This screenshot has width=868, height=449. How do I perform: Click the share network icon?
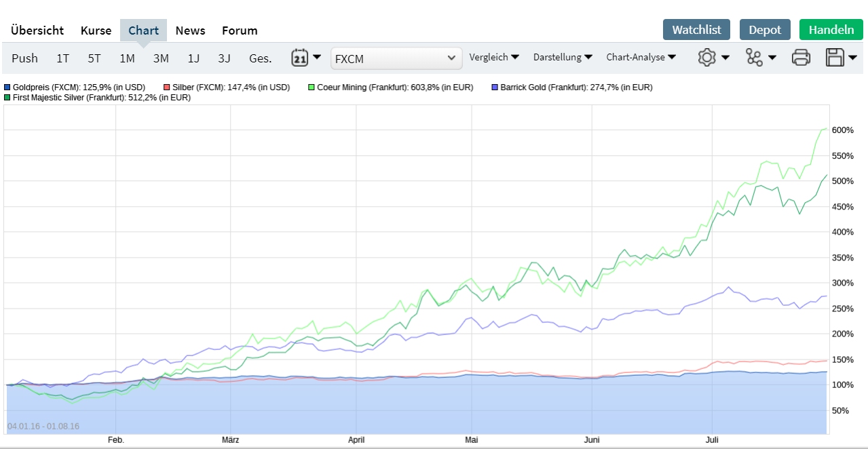pos(754,58)
